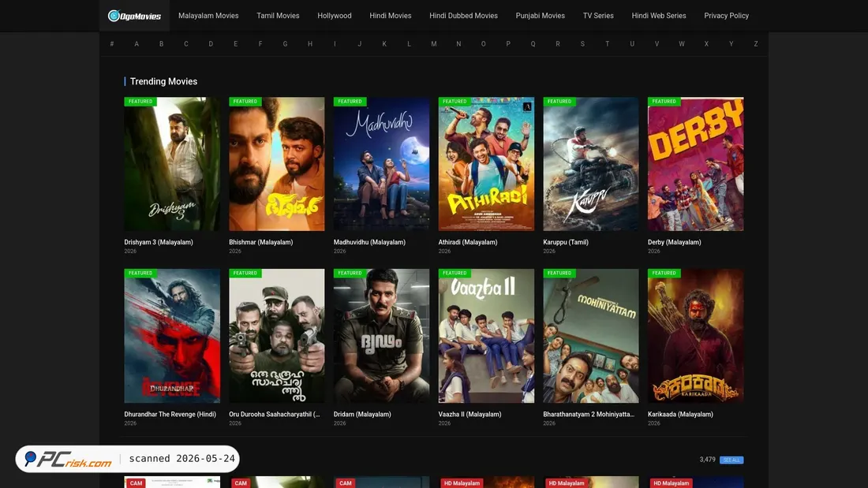Go to TV Series page
The image size is (868, 488).
(598, 16)
